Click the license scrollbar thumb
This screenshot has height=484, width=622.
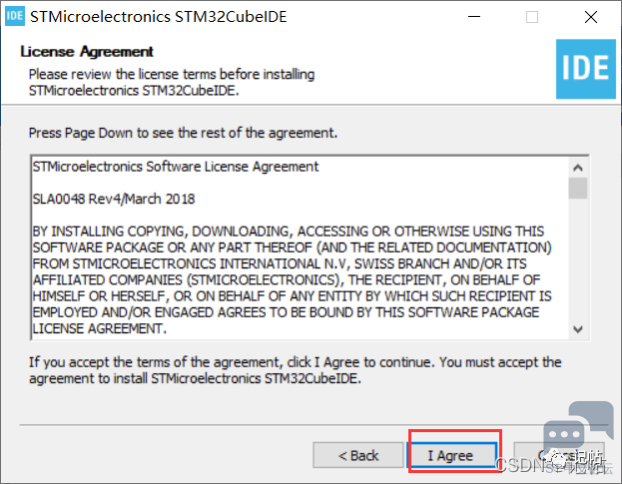(x=578, y=188)
